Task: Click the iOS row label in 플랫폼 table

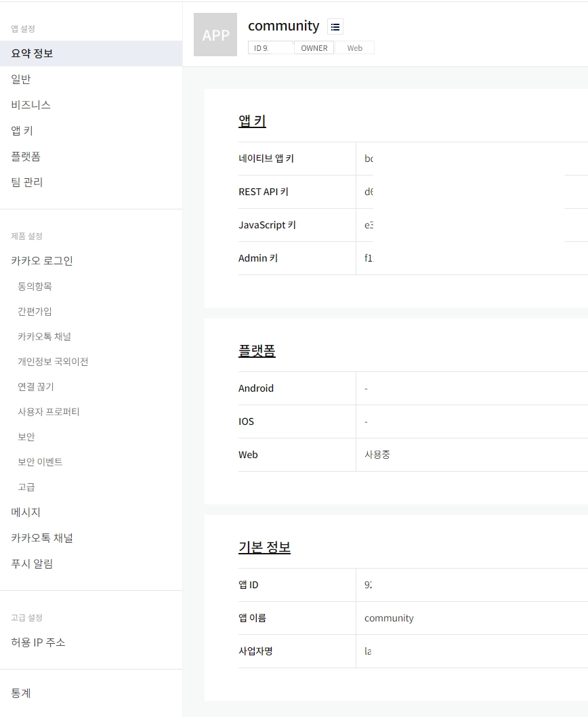Action: click(246, 422)
